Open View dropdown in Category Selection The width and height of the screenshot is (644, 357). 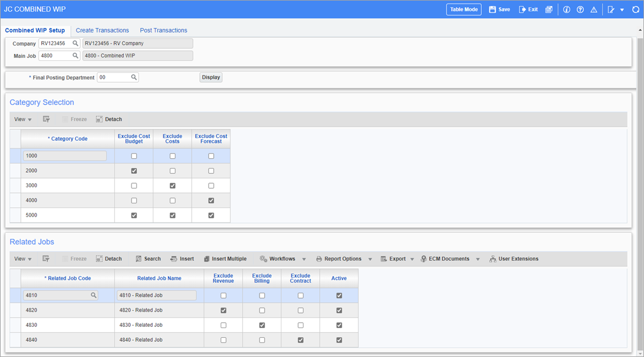point(23,119)
